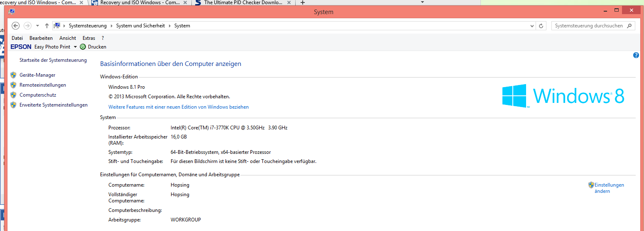The image size is (644, 231).
Task: Select the Windows 8.1 Pro text
Action: click(127, 87)
